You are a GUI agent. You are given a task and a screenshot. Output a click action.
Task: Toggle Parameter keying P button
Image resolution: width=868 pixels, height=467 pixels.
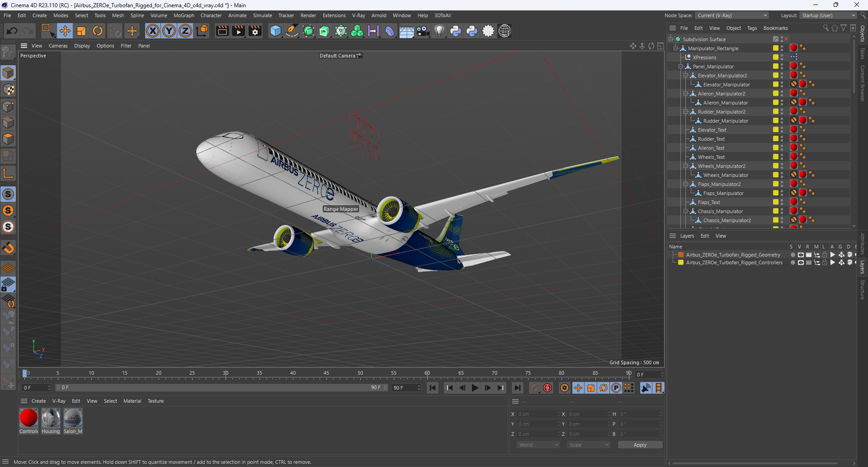pyautogui.click(x=616, y=388)
